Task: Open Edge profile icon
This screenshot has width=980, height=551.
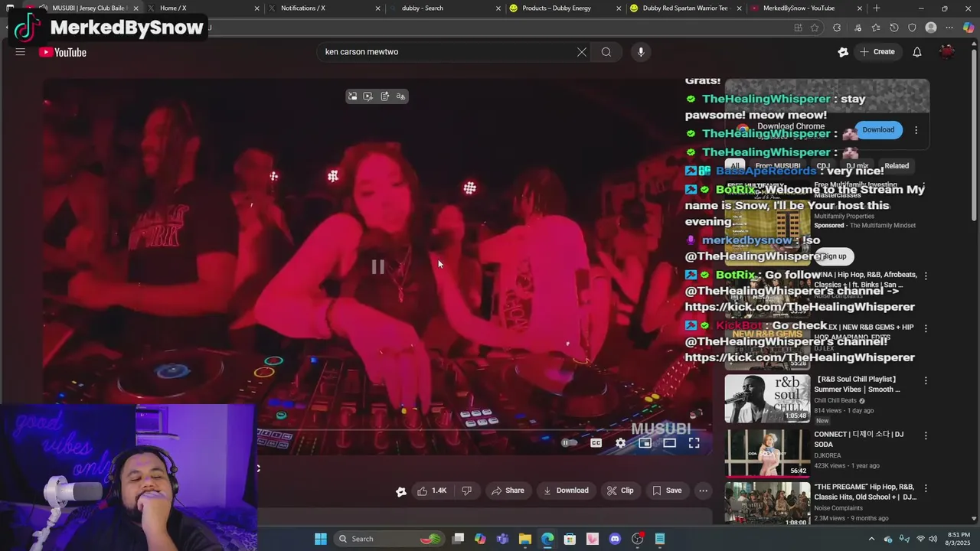Action: click(x=931, y=28)
